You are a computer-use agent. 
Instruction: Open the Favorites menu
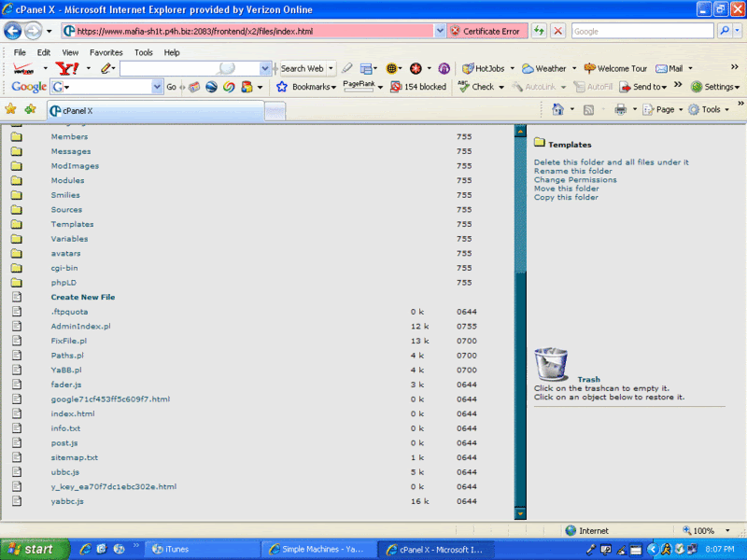coord(106,52)
